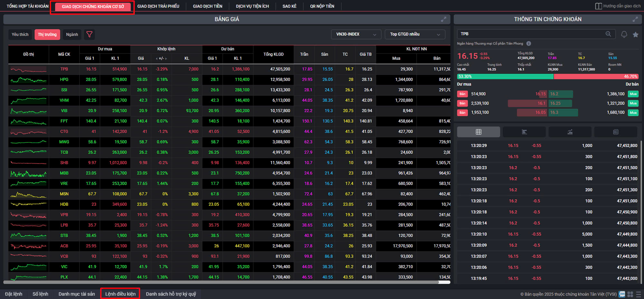Open the GIAO DỊCH TRÁI PHIẾU tab
Screen dimensions: 644x299
click(x=158, y=6)
